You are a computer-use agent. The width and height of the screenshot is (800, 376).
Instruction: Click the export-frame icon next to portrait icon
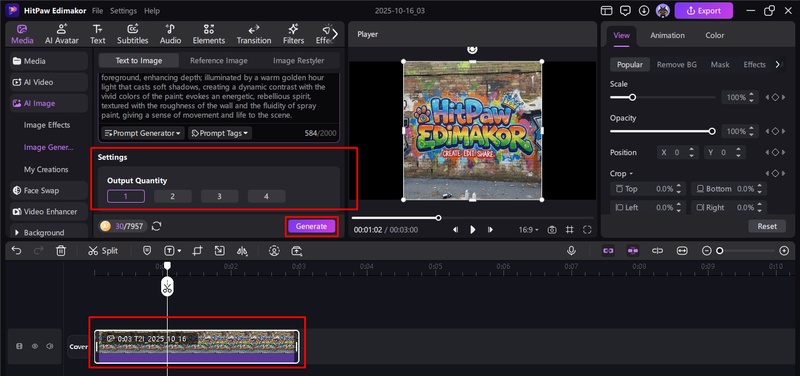click(297, 250)
